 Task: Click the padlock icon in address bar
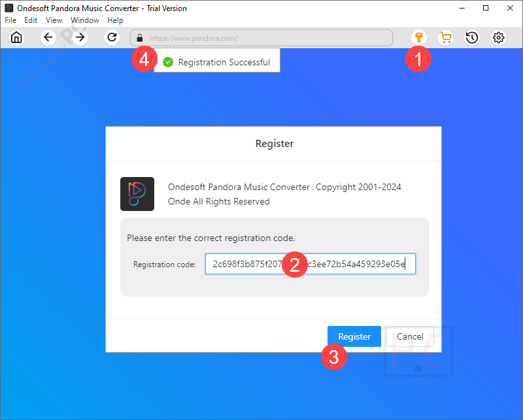140,38
